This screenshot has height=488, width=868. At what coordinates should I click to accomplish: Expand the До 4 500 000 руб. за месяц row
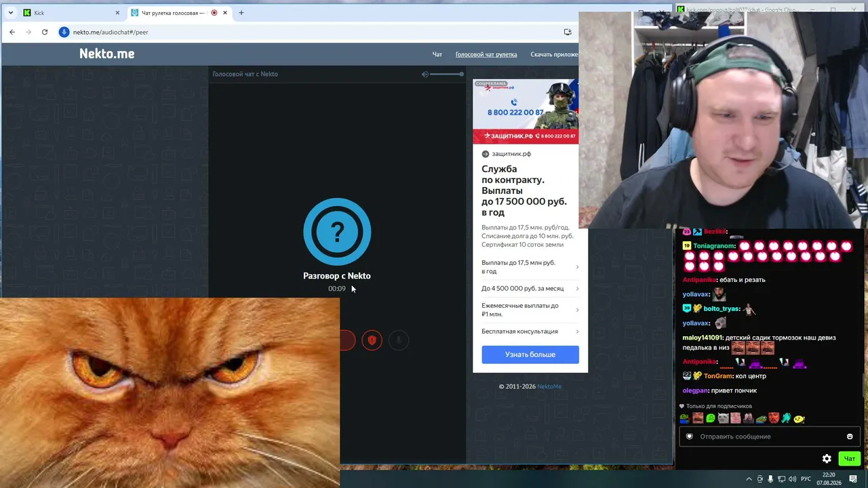[530, 289]
